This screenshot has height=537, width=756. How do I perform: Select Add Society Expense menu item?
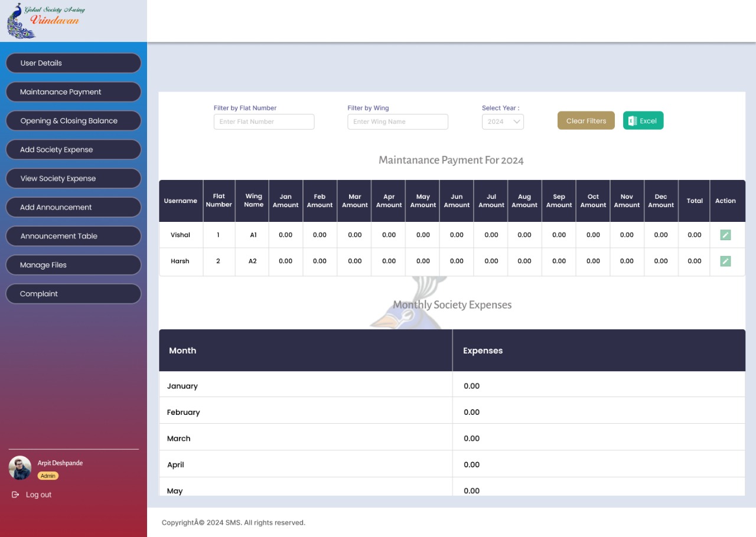[73, 150]
